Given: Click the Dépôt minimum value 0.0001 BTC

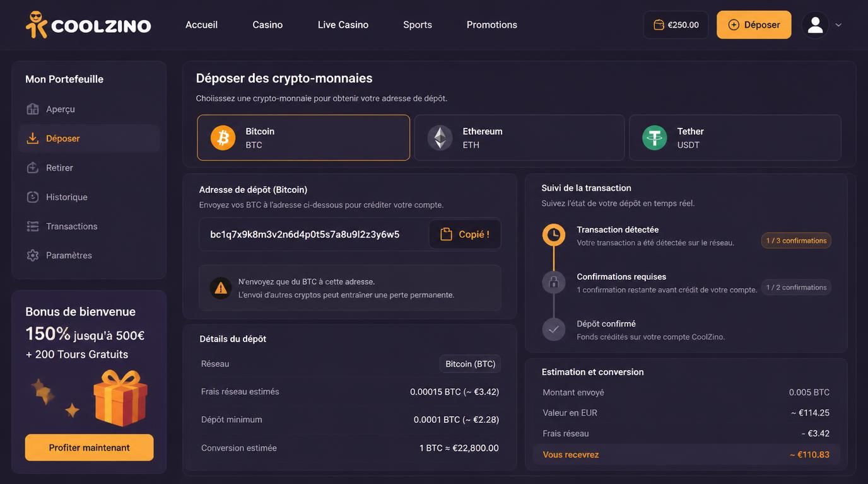Looking at the screenshot, I should click(x=457, y=420).
